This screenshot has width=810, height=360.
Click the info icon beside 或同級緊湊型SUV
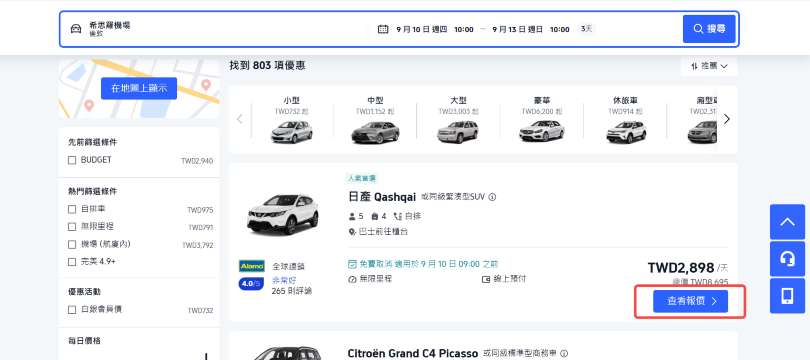(492, 197)
